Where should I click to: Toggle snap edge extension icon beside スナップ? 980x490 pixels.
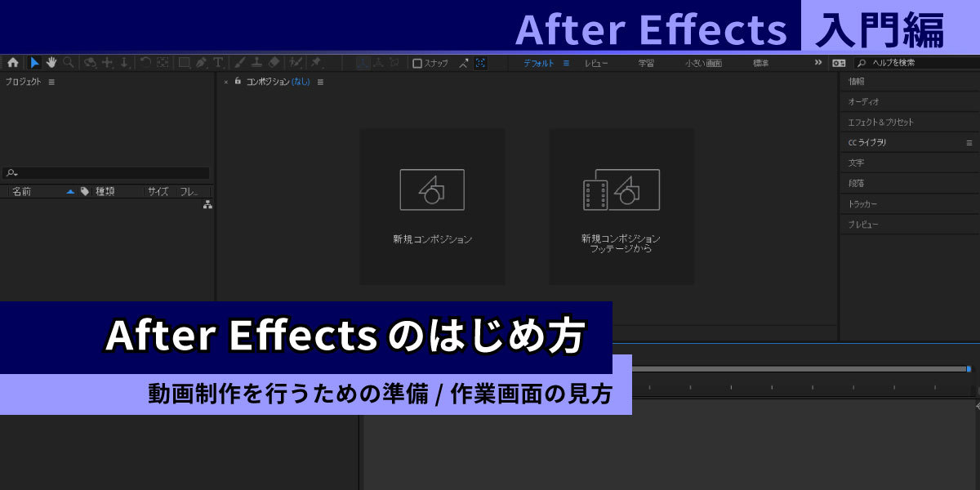464,62
